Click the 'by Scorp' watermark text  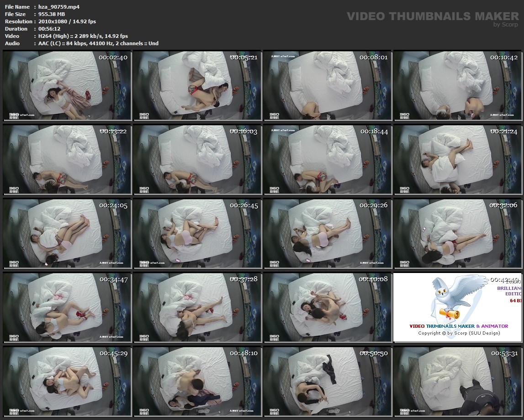point(506,25)
